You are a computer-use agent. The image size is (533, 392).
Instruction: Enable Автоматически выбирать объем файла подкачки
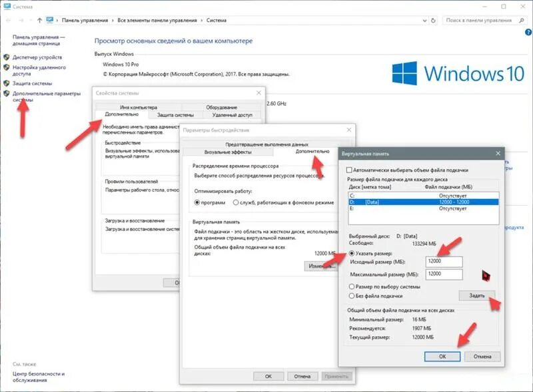coord(350,170)
